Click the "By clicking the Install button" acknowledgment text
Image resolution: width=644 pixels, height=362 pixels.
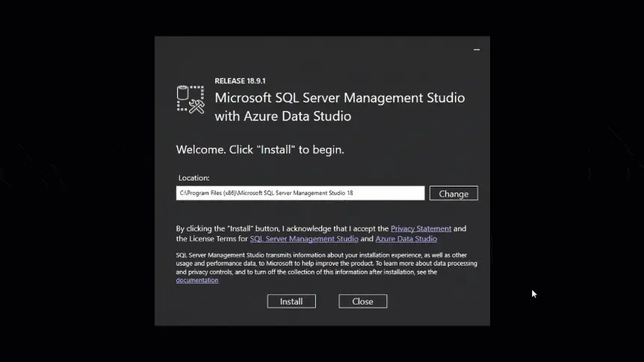point(282,228)
